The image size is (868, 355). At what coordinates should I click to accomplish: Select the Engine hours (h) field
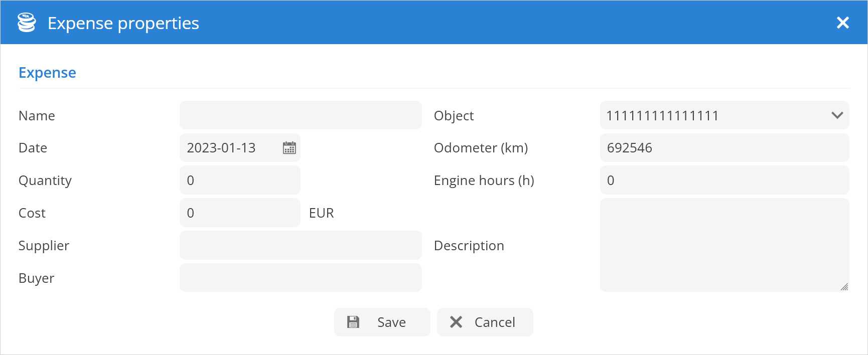pos(724,181)
